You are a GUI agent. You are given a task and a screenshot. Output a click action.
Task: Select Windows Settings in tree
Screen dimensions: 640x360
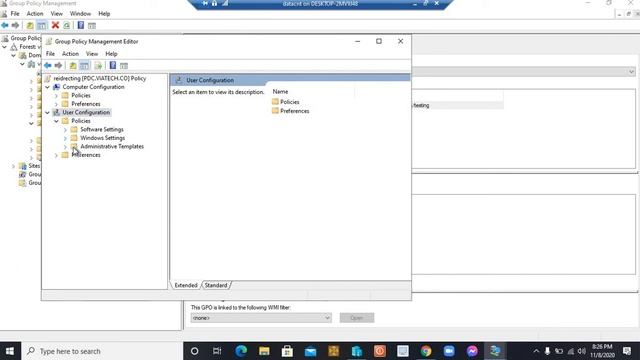point(102,138)
